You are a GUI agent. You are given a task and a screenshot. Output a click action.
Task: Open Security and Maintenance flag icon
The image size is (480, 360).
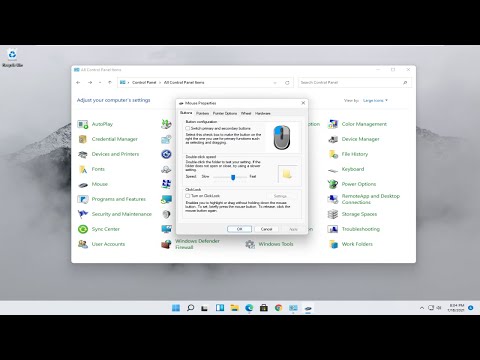pyautogui.click(x=83, y=214)
